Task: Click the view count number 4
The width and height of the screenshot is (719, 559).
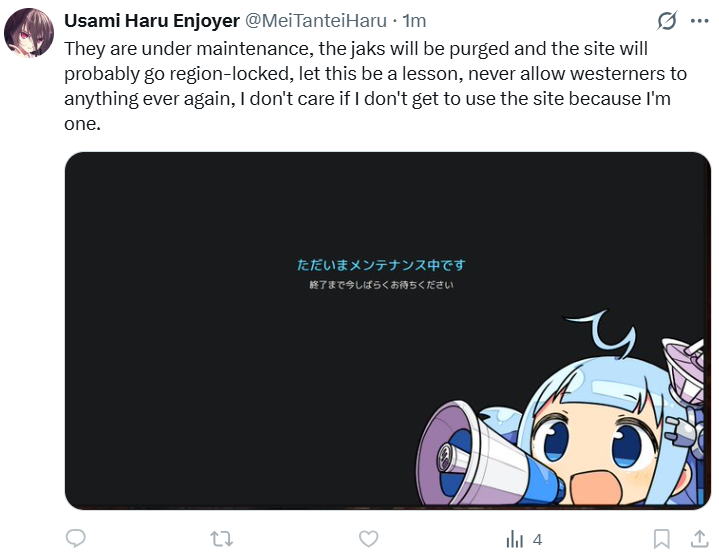Action: (x=538, y=539)
